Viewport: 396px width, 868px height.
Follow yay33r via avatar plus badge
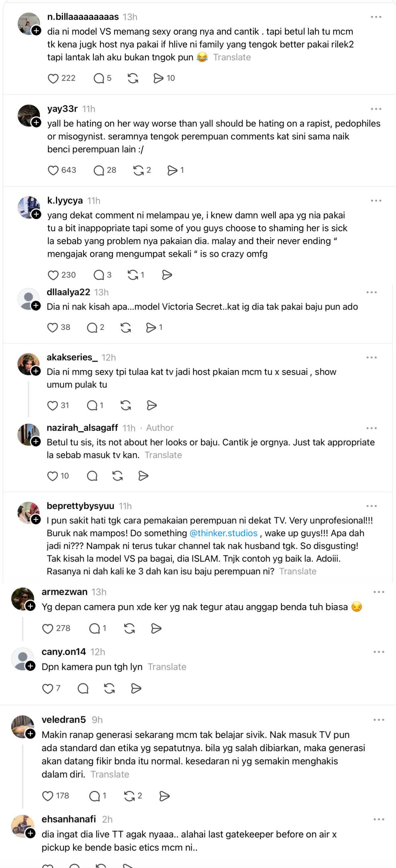(36, 122)
